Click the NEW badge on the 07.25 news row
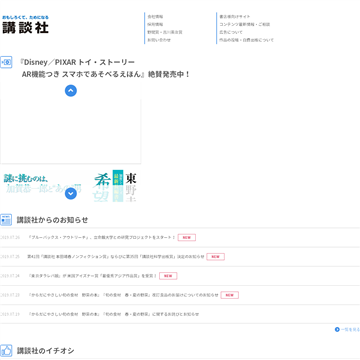Screen dimensions: 360x360 (x=216, y=257)
